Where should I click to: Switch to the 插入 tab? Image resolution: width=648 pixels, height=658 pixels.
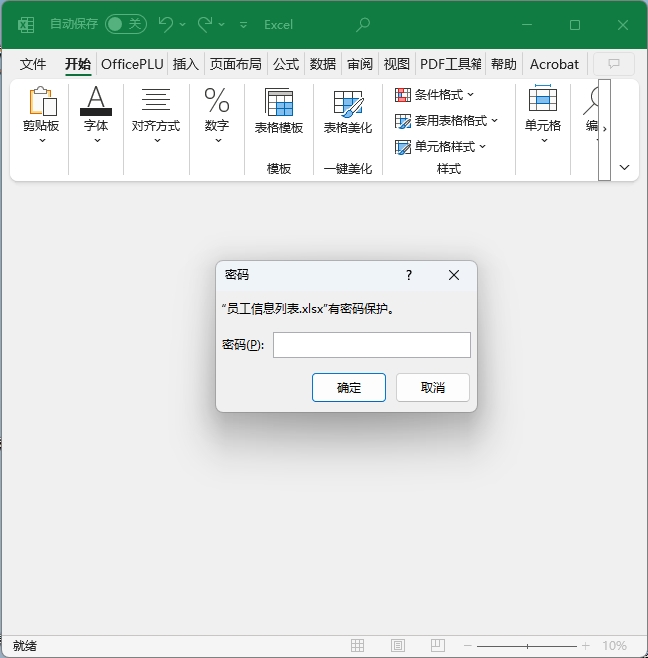186,64
